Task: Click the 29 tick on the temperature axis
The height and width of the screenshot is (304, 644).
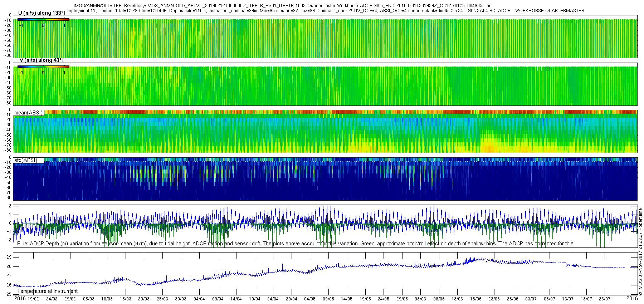Action: 9,257
